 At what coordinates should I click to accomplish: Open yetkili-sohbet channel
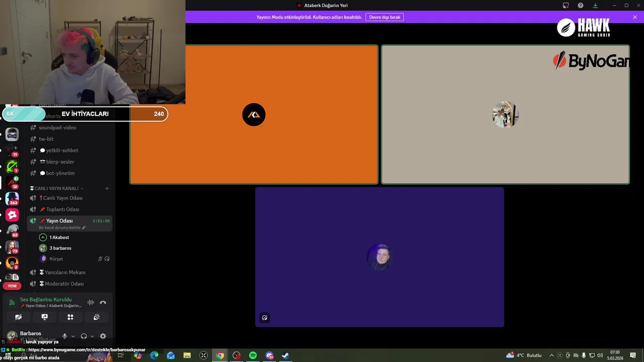pos(62,150)
